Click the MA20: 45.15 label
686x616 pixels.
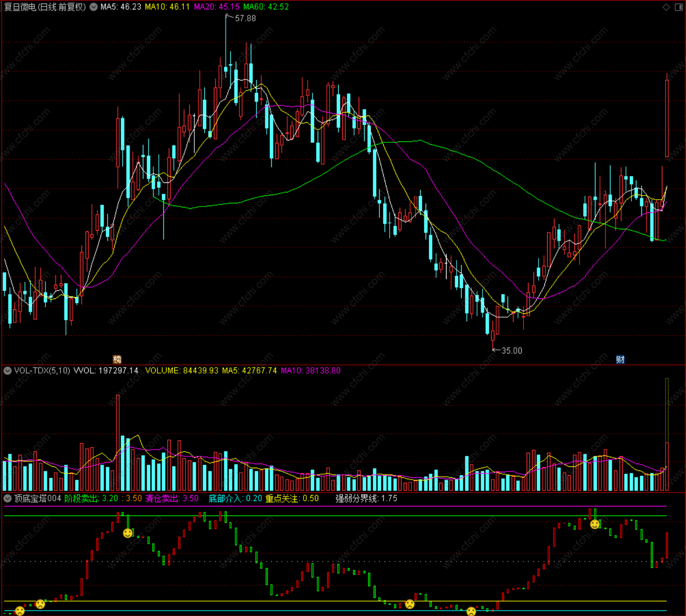(x=217, y=7)
